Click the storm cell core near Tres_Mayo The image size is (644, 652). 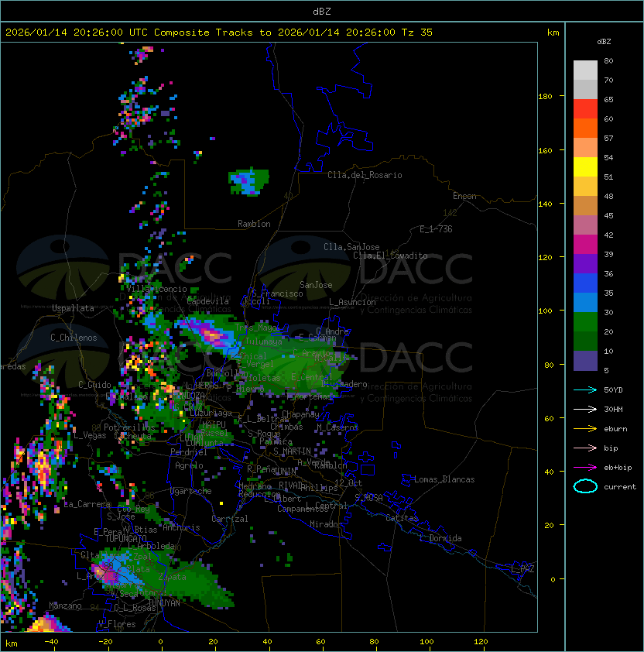coord(214,335)
